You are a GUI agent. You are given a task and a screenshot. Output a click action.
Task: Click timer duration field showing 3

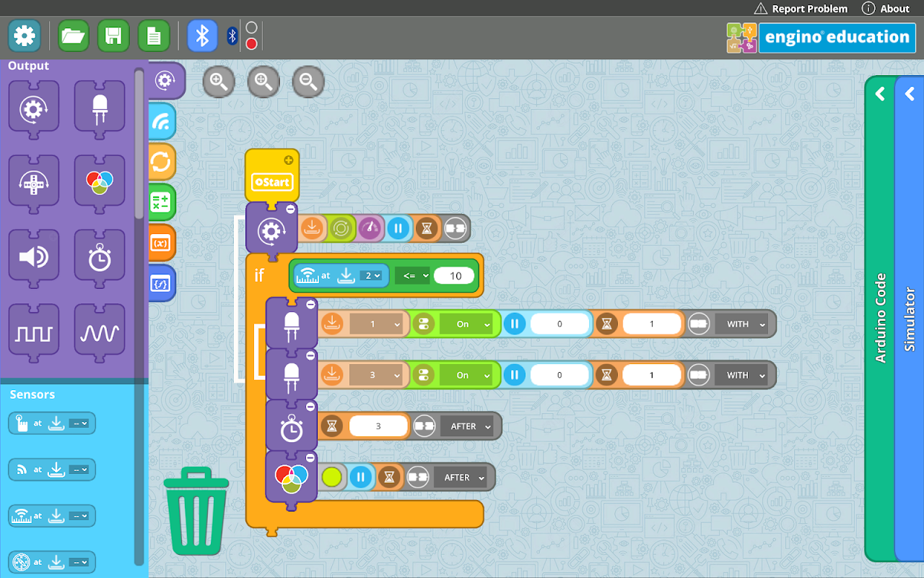click(x=378, y=426)
